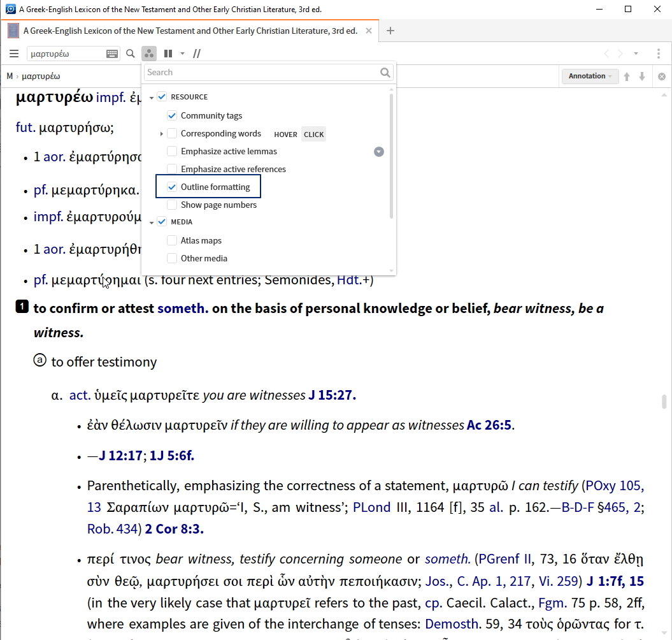This screenshot has width=672, height=640.
Task: Click the Logos application icon in title bar
Action: [x=11, y=9]
